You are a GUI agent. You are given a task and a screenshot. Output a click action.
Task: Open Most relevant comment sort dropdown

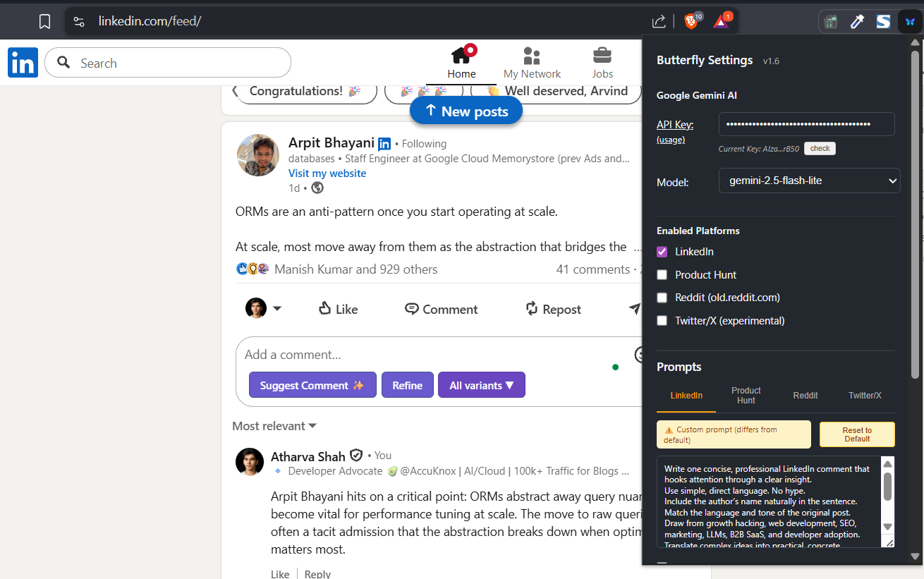tap(274, 426)
